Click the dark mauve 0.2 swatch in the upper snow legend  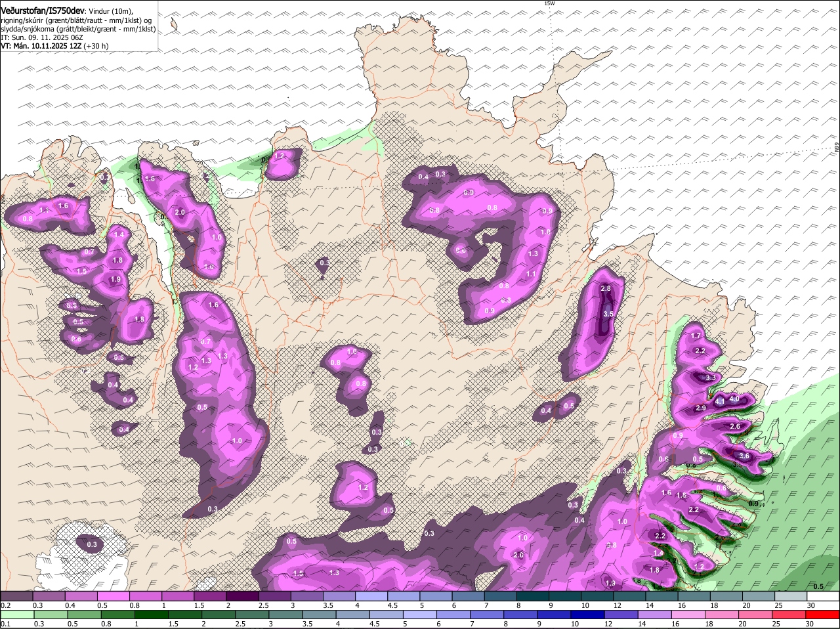pyautogui.click(x=16, y=596)
